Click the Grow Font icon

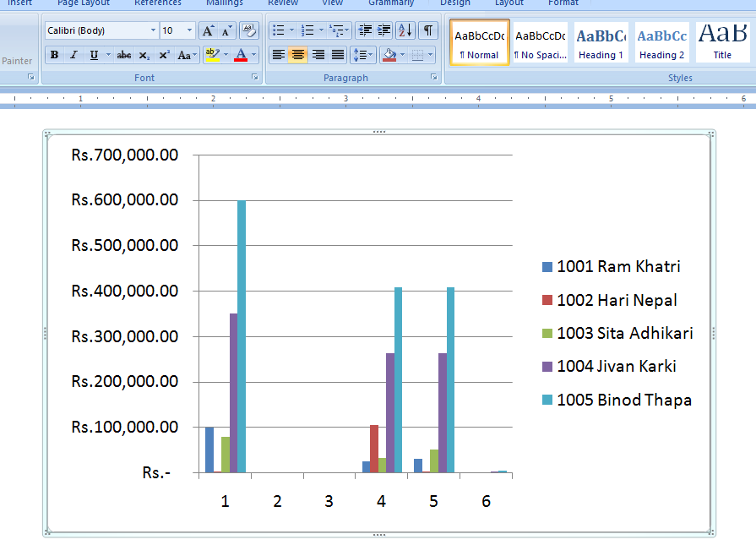click(x=209, y=31)
